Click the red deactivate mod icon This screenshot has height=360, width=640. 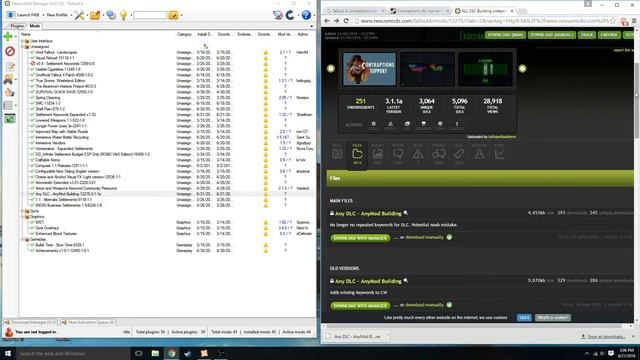pyautogui.click(x=10, y=51)
